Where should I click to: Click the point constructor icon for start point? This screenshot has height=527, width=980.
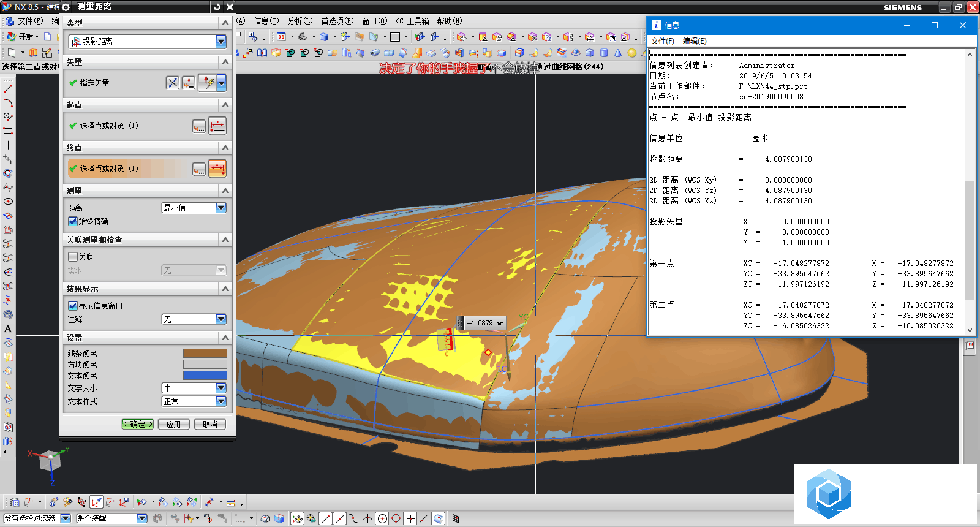click(199, 126)
